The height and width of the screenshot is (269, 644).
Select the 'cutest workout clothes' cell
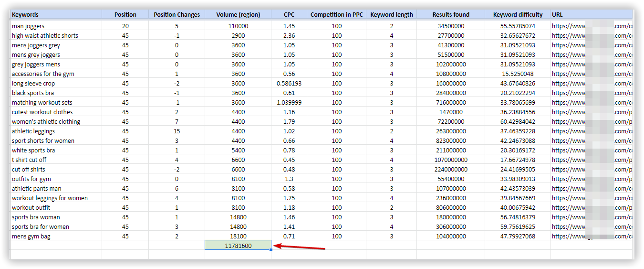pyautogui.click(x=56, y=112)
